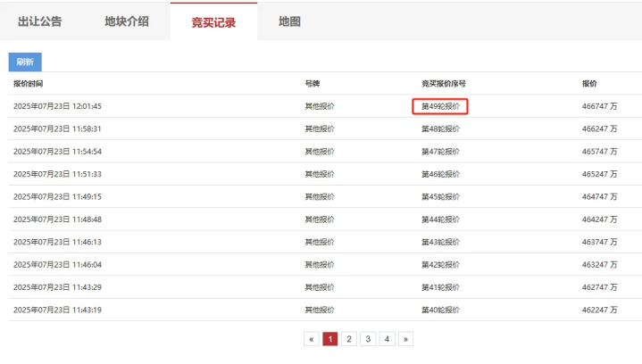The width and height of the screenshot is (642, 364).
Task: Click the 第47轮报价 cell
Action: [x=440, y=152]
